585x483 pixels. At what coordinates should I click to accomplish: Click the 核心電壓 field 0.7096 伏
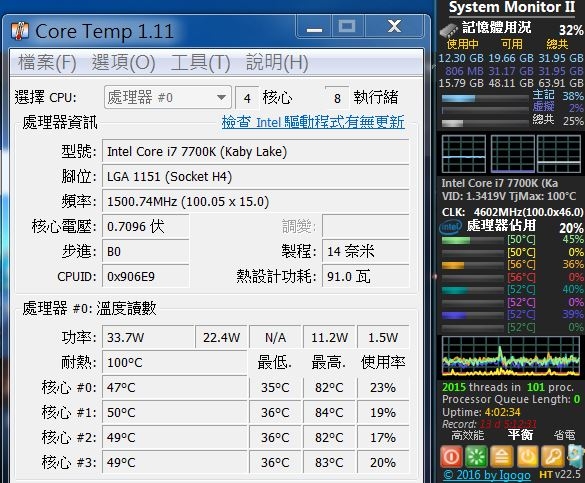point(146,226)
